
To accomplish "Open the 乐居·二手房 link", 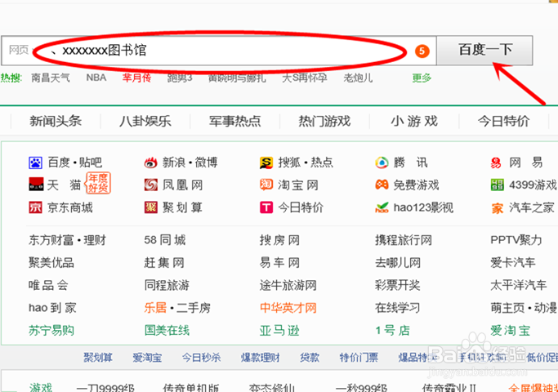I will coord(177,308).
